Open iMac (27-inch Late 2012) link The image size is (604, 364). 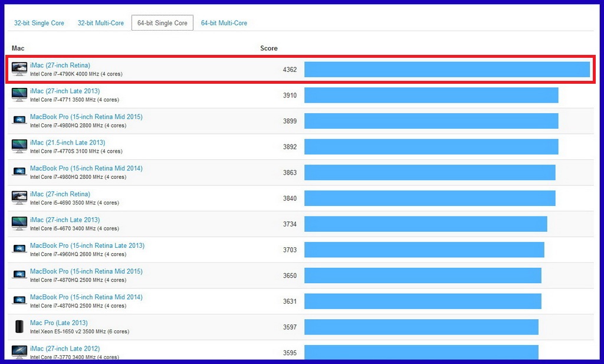coord(65,349)
